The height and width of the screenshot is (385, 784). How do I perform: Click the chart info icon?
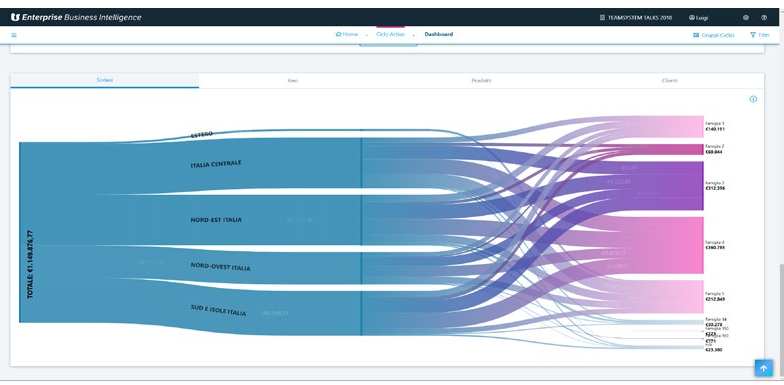(x=753, y=99)
